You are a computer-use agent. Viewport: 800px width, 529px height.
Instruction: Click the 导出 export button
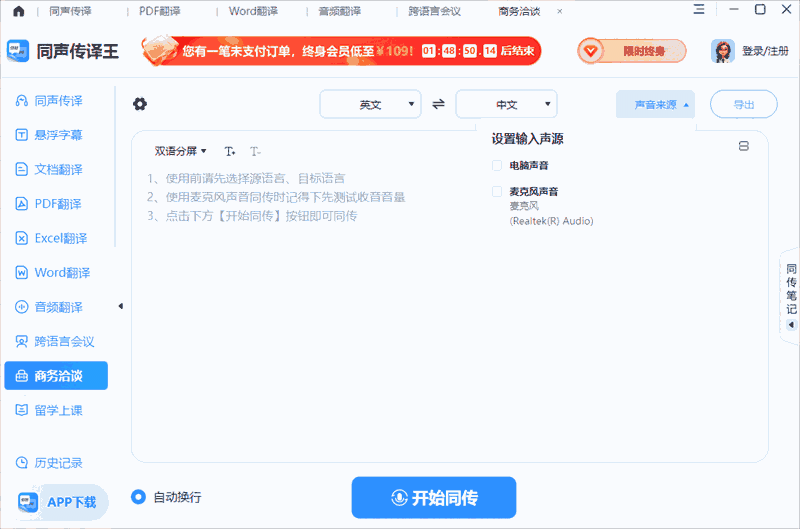pyautogui.click(x=743, y=105)
